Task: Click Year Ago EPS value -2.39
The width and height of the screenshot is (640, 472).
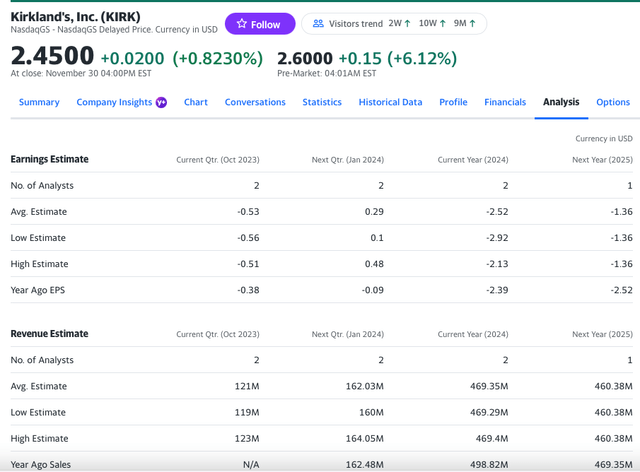Action: (x=497, y=290)
